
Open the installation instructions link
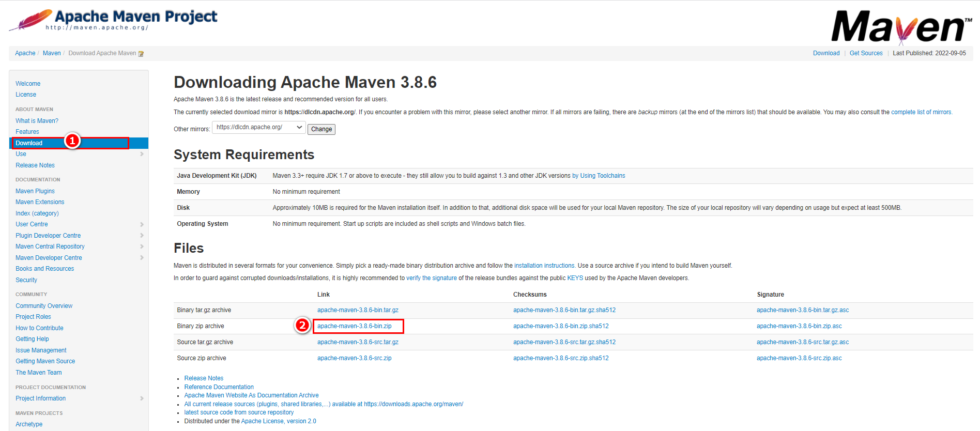coord(544,266)
